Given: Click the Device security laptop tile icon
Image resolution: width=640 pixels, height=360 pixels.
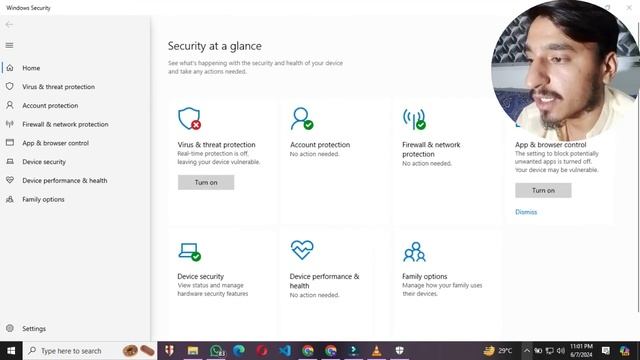Looking at the screenshot, I should 189,252.
